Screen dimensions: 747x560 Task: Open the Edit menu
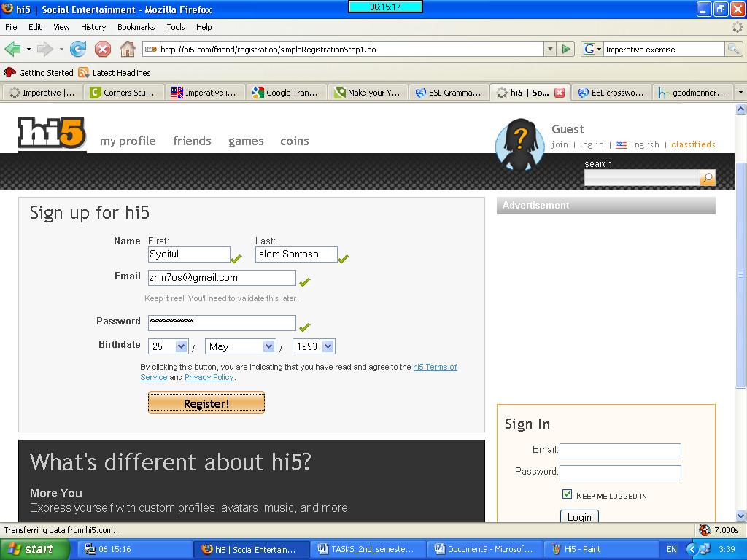point(35,27)
